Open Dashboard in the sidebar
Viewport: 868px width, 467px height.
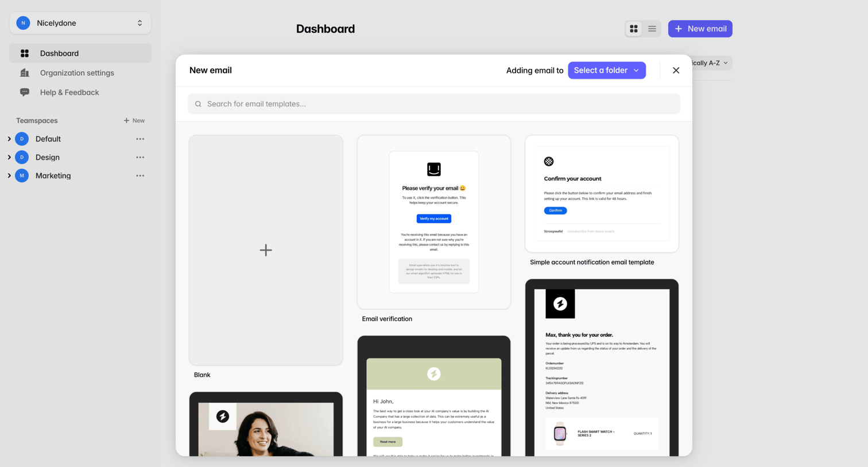[80, 53]
